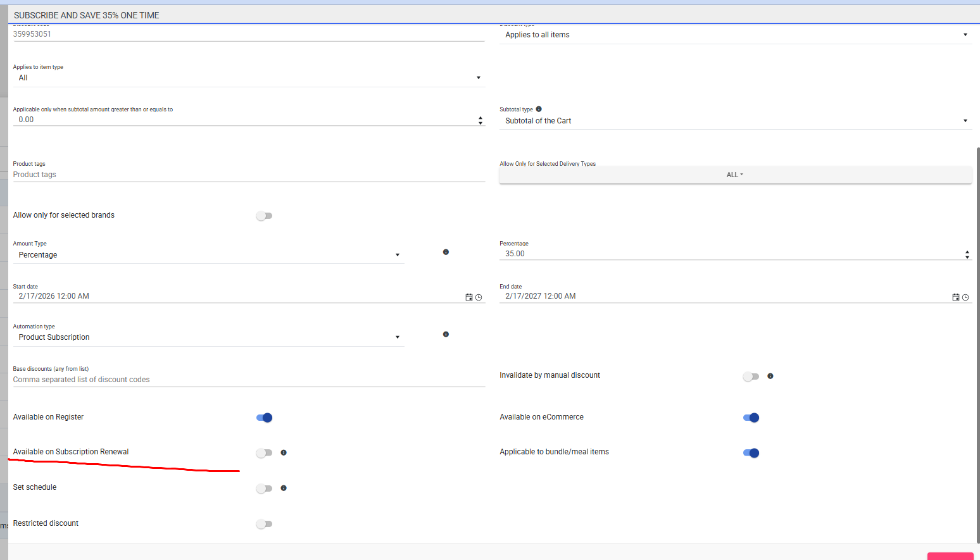This screenshot has height=560, width=980.
Task: Open the End date calendar picker icon
Action: point(955,297)
